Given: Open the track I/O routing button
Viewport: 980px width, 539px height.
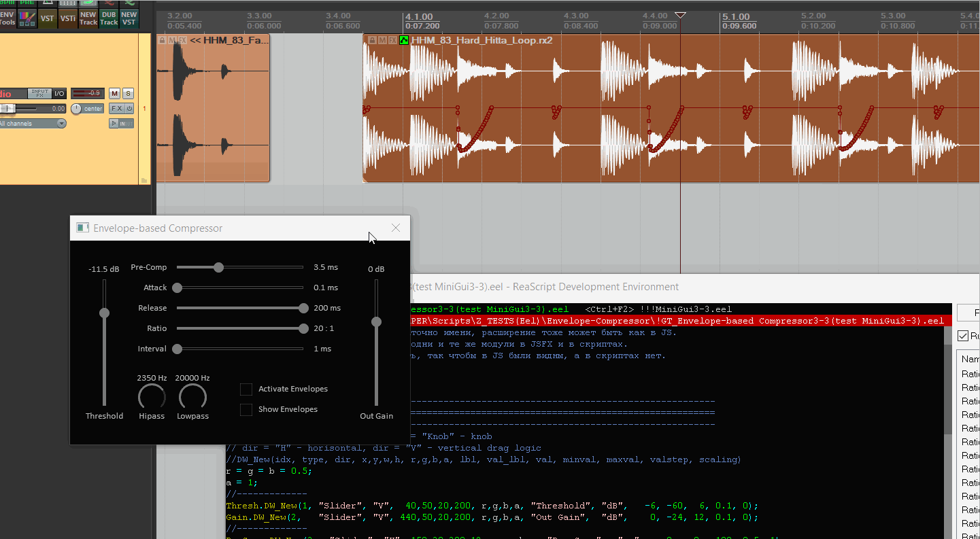Looking at the screenshot, I should coord(60,93).
